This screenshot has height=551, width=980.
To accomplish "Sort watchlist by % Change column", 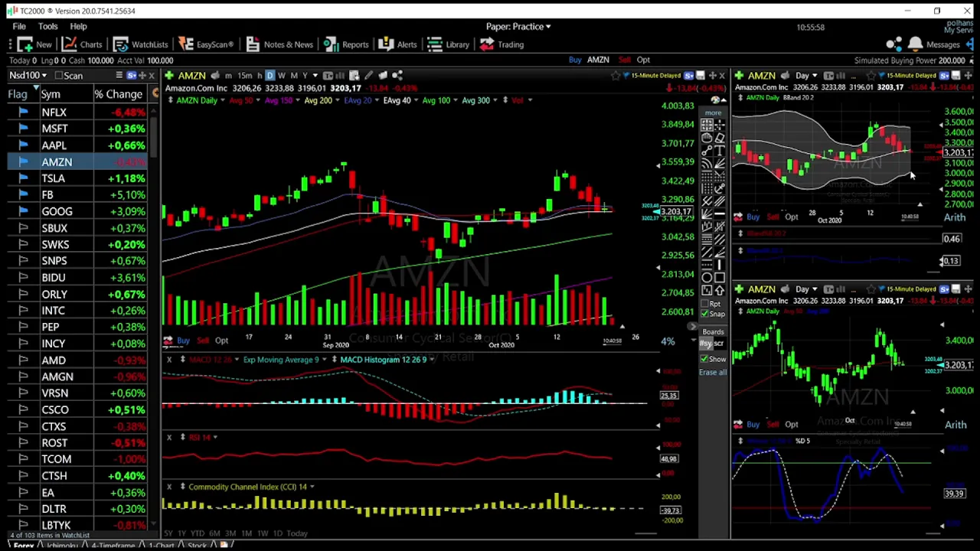I will tap(119, 94).
